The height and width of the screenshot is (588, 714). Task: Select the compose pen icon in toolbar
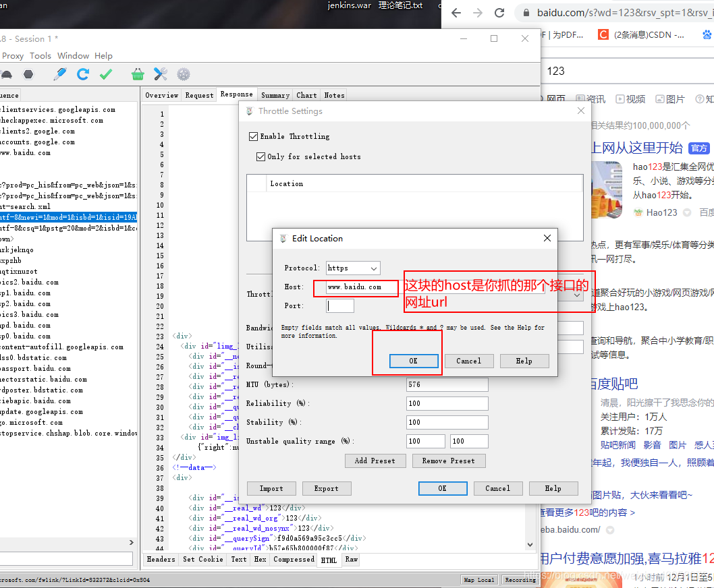click(59, 74)
